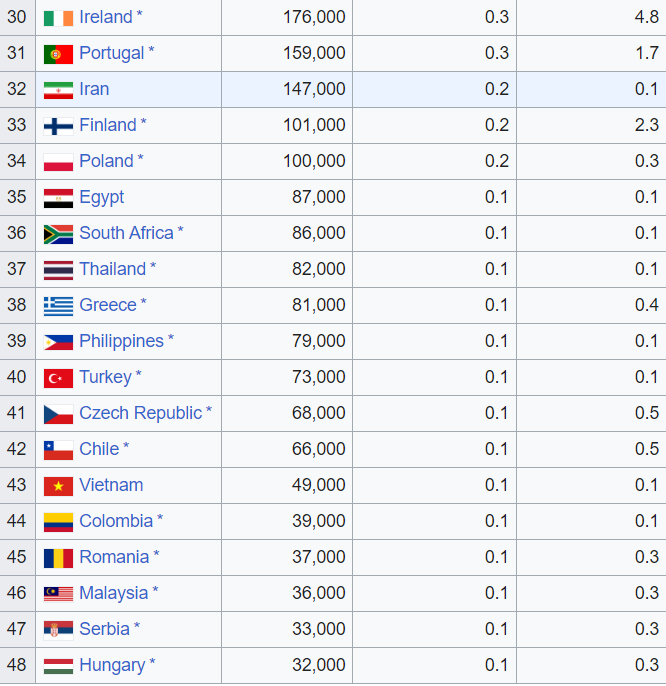Open the Egypt country link
This screenshot has width=666, height=686.
(101, 197)
